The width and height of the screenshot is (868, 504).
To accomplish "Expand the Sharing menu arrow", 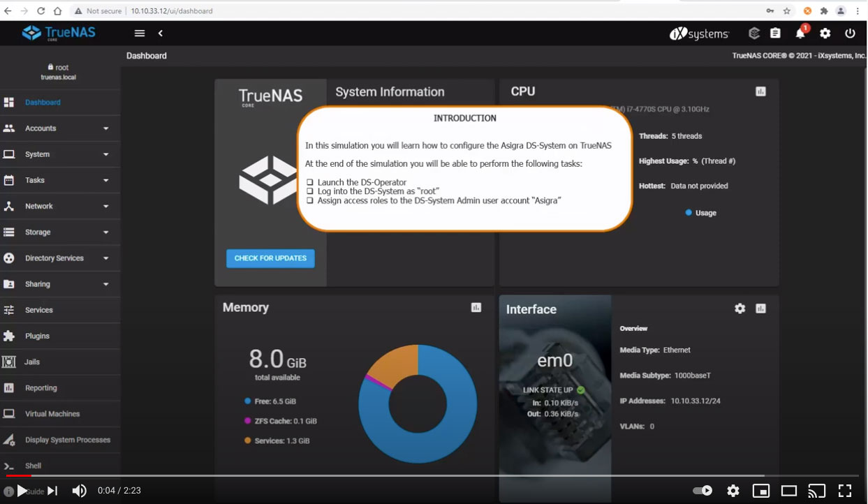I will (105, 284).
